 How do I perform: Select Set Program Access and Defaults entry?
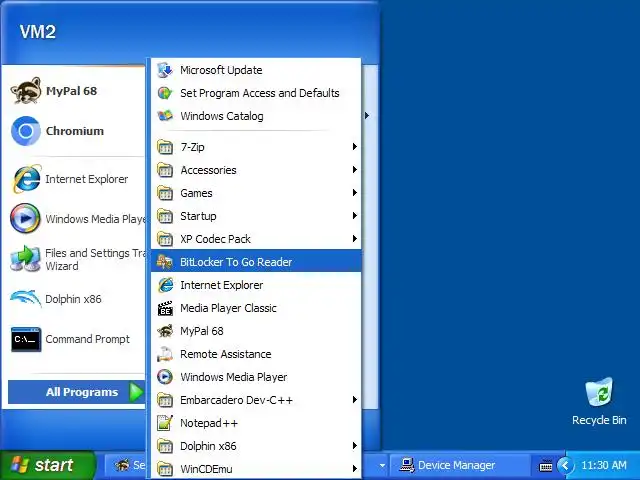[256, 93]
